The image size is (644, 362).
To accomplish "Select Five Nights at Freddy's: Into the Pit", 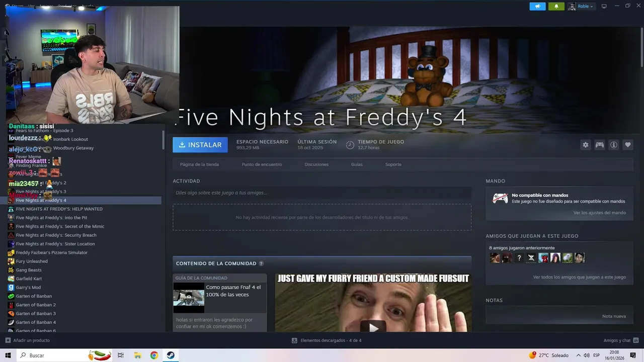I will click(x=51, y=218).
